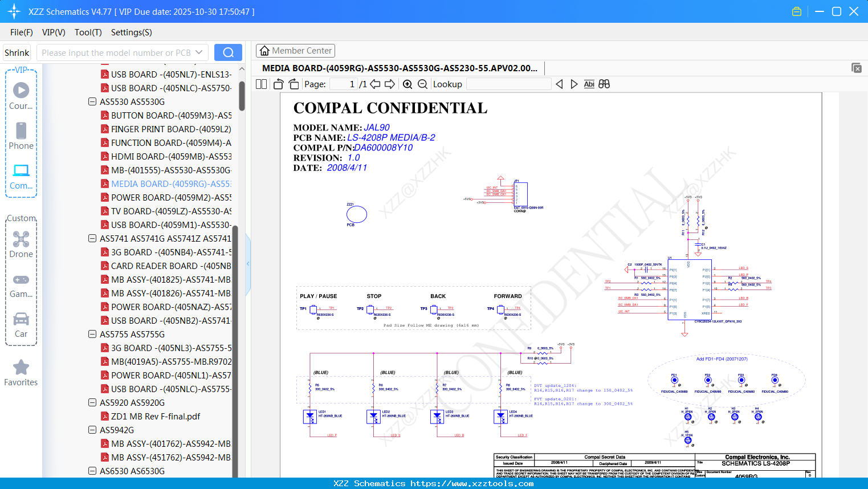Open MB ASSY-(401825)-AS5741 file
Viewport: 868px width, 489px height.
166,279
